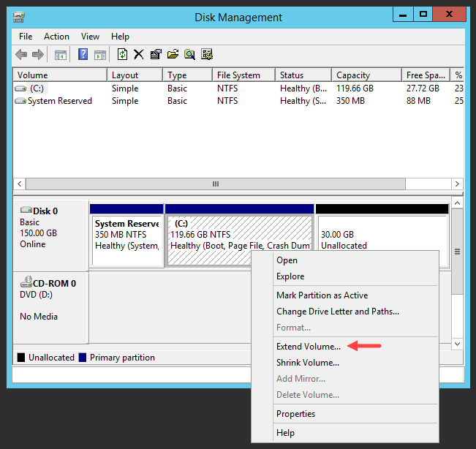This screenshot has width=476, height=449.
Task: Toggle the console tree pane icon
Action: (61, 55)
